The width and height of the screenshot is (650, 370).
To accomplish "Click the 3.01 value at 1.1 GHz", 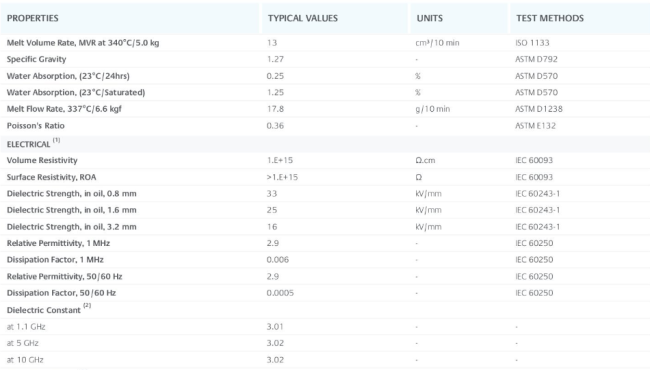I will [x=275, y=326].
